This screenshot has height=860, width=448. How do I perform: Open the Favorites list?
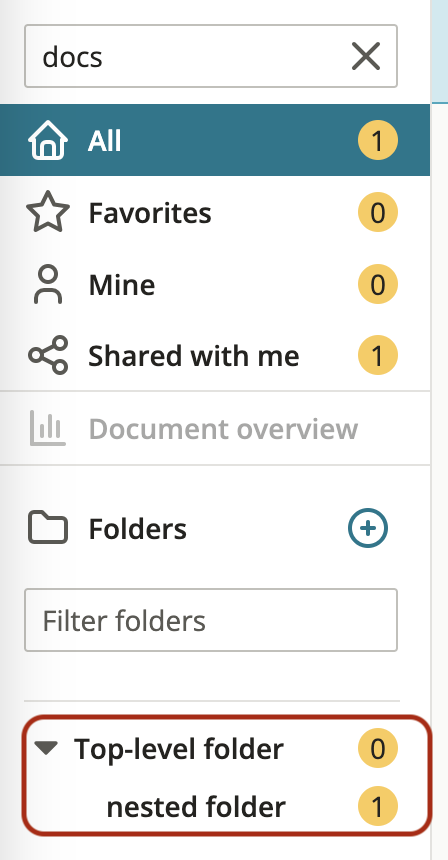[x=215, y=212]
